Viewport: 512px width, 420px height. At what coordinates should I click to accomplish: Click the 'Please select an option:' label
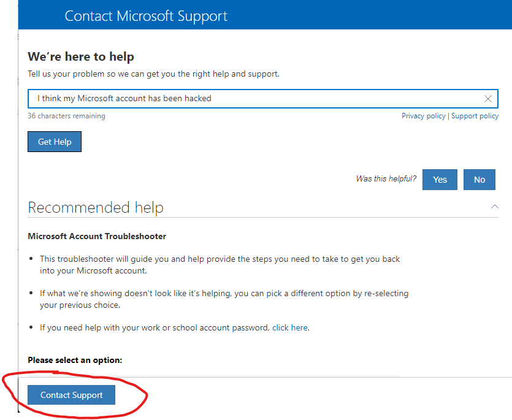[x=75, y=361]
